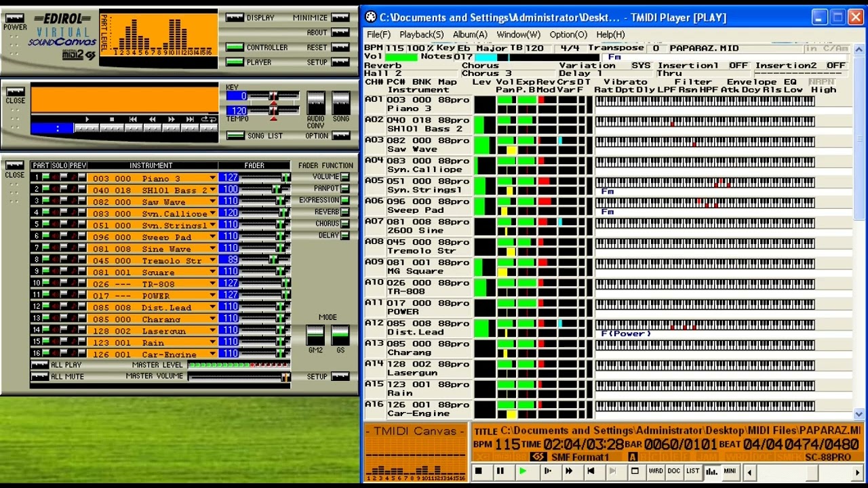Select GM2 mode button
Viewport: 868px width, 488px height.
coord(315,335)
